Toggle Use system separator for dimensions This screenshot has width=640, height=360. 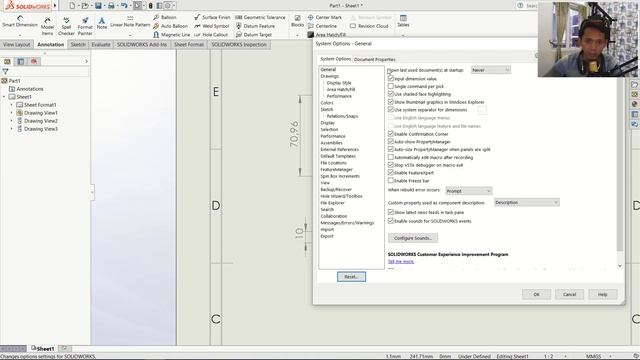[x=391, y=109]
